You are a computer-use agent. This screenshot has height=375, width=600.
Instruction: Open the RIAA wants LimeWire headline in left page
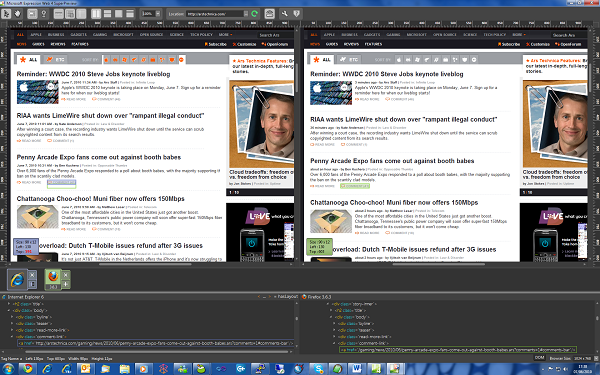tap(110, 116)
